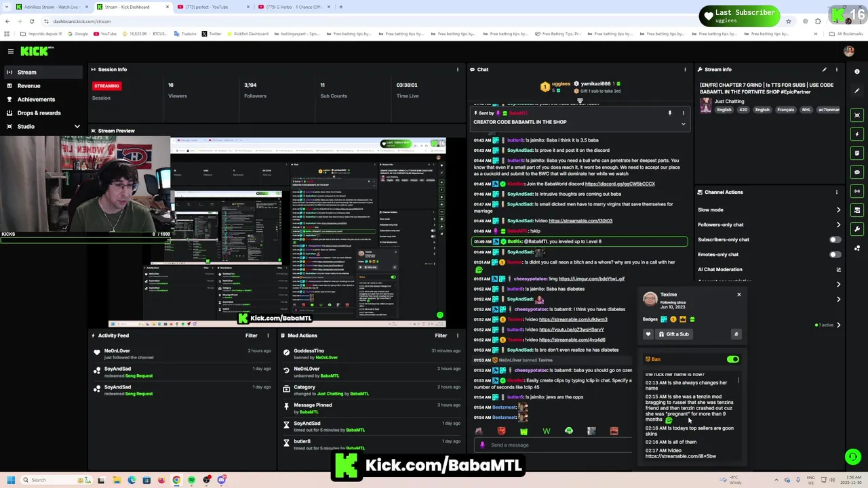Open AI Chat Moderation external icon
The height and width of the screenshot is (488, 868).
pos(839,269)
